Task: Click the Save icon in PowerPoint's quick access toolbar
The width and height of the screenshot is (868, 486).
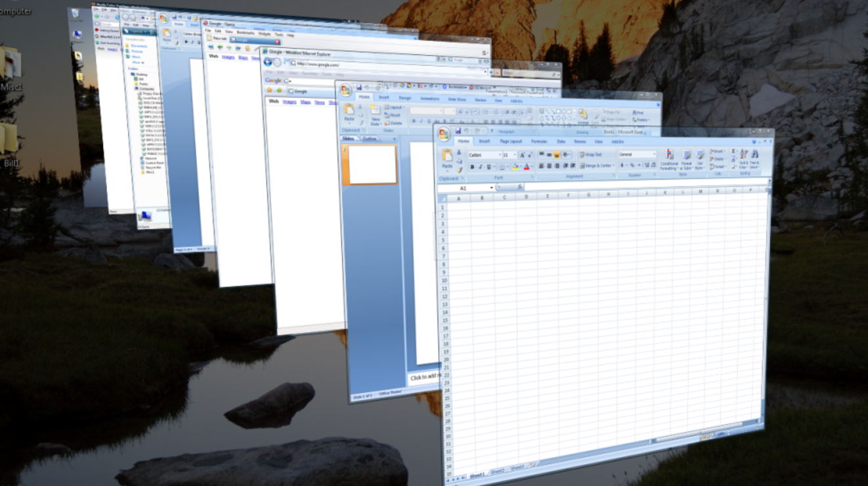Action: point(359,87)
